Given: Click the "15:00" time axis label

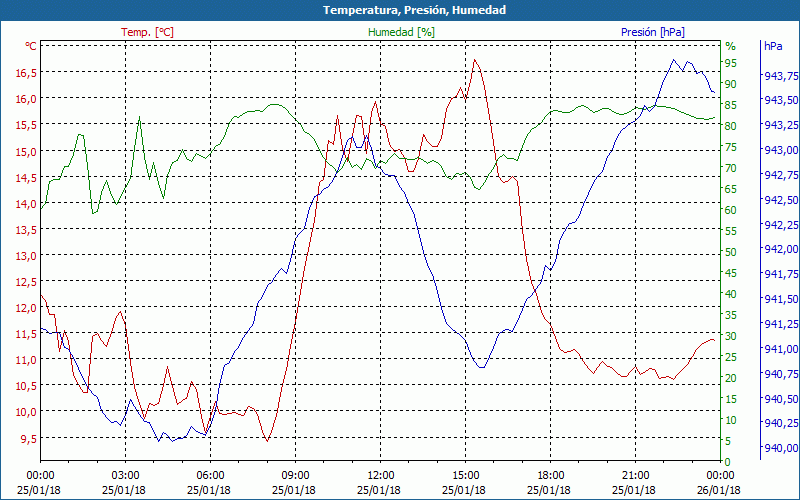Looking at the screenshot, I should [465, 476].
